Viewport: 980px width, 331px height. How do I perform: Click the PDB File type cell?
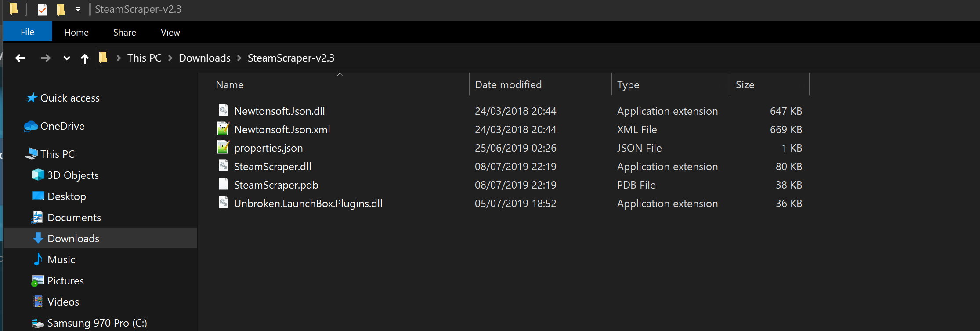pyautogui.click(x=636, y=185)
